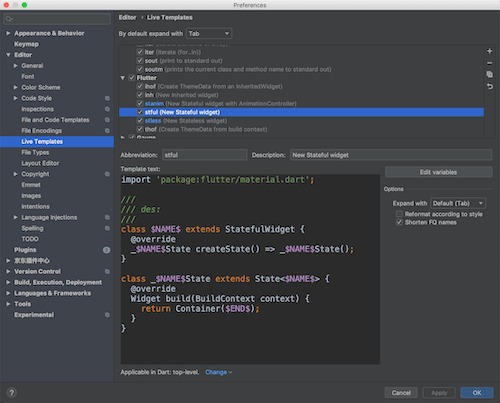The width and height of the screenshot is (500, 403).
Task: Click the plugins update count badge
Action: click(x=107, y=250)
